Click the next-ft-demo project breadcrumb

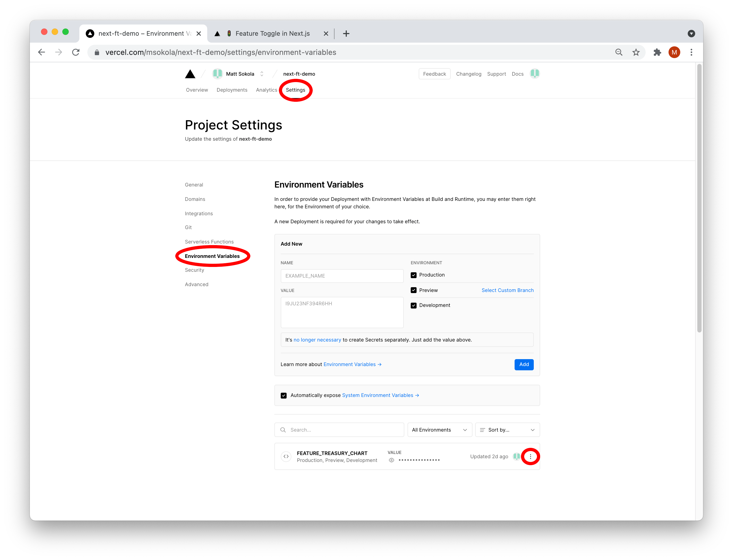click(299, 74)
